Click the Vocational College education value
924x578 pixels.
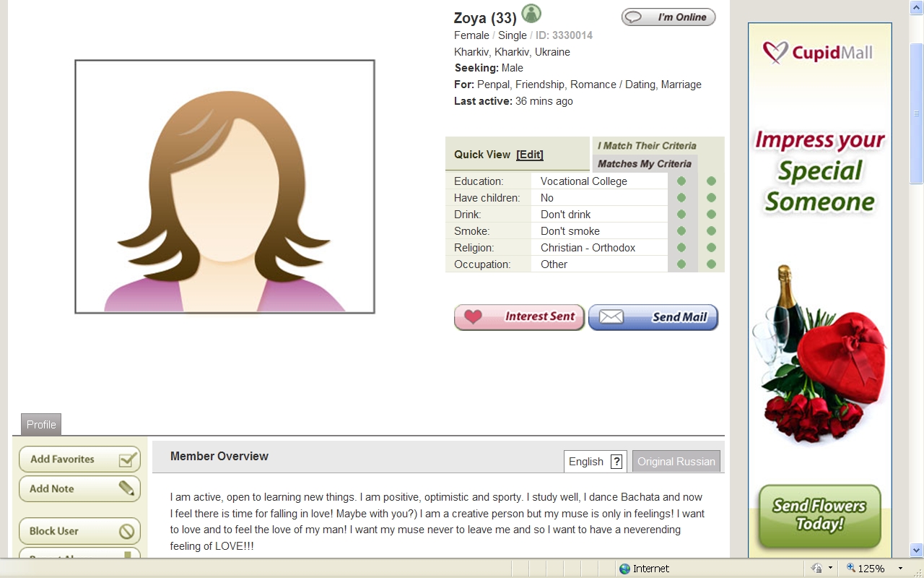point(584,181)
